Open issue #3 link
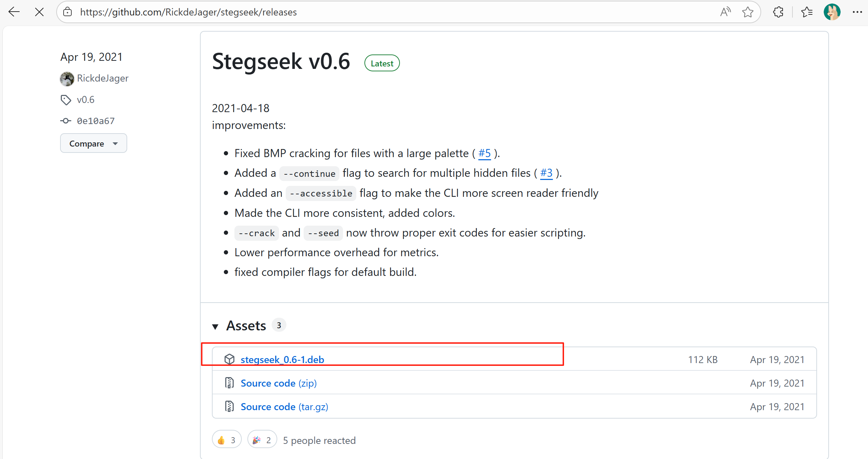This screenshot has width=868, height=459. tap(546, 173)
